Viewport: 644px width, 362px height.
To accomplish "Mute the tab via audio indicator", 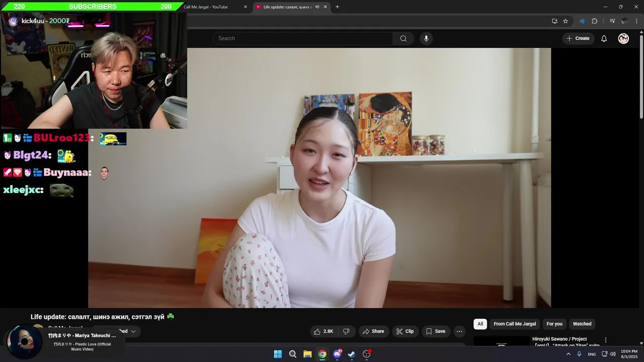I will click(317, 7).
